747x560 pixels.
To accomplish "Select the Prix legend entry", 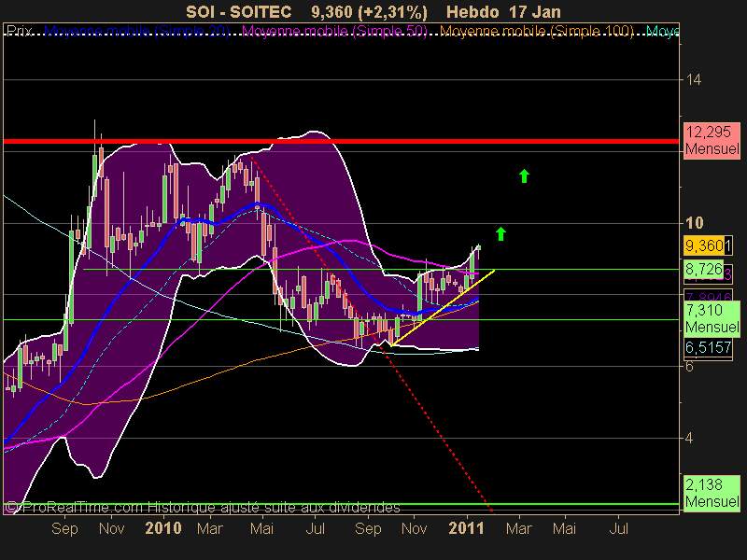I will coord(20,32).
